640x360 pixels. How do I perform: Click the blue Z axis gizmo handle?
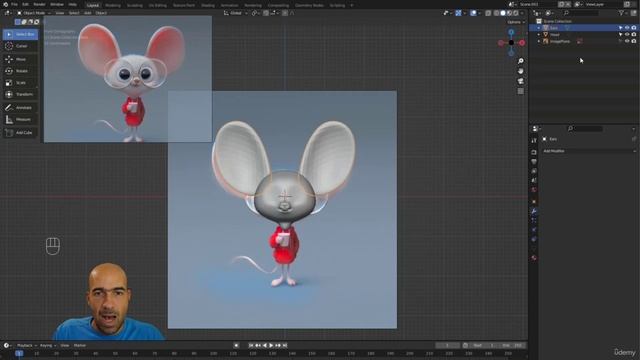(511, 32)
